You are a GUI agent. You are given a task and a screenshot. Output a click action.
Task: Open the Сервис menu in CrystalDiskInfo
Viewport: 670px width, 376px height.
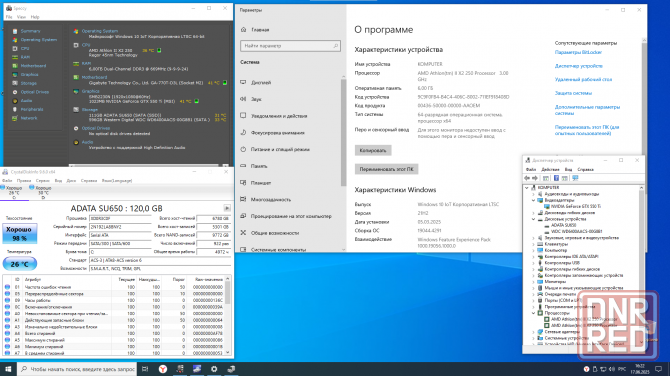point(43,181)
